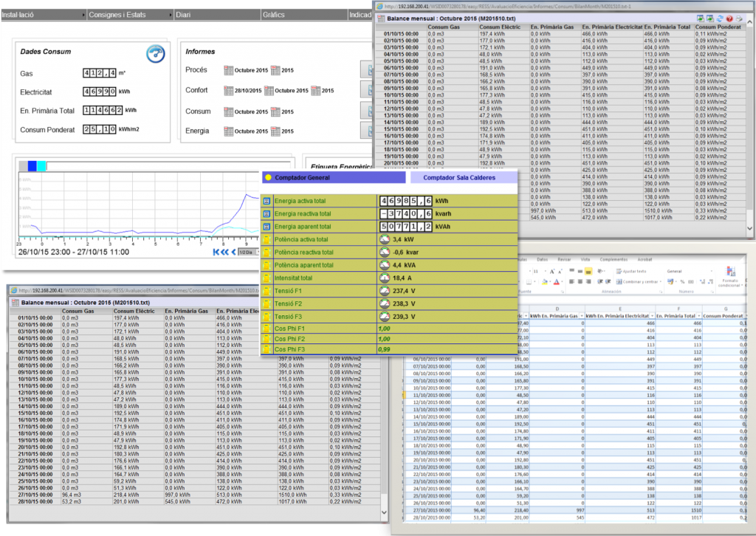Open the Diari menu
Image resolution: width=756 pixels, height=536 pixels.
tap(218, 15)
